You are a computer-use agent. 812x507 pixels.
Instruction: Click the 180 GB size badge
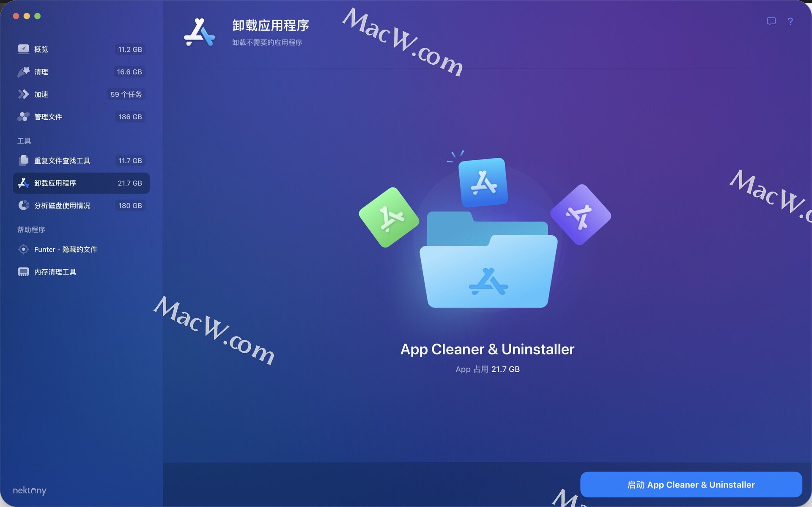click(130, 206)
